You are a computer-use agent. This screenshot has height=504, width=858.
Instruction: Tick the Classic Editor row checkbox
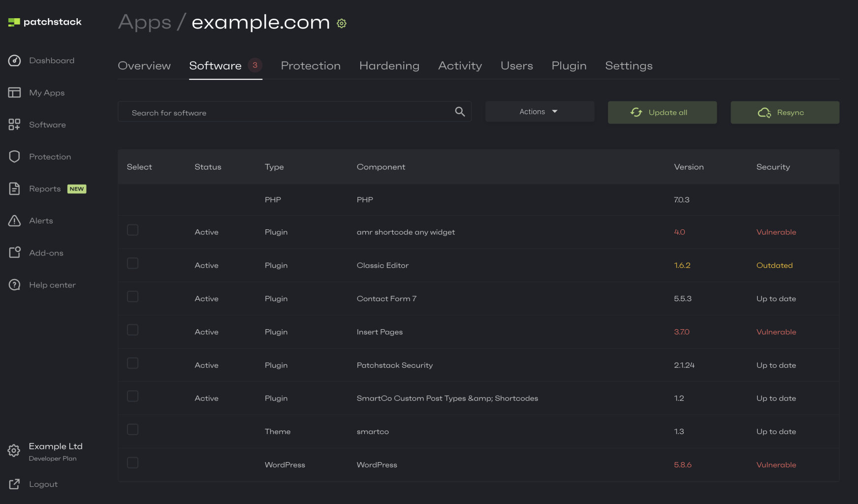[133, 263]
